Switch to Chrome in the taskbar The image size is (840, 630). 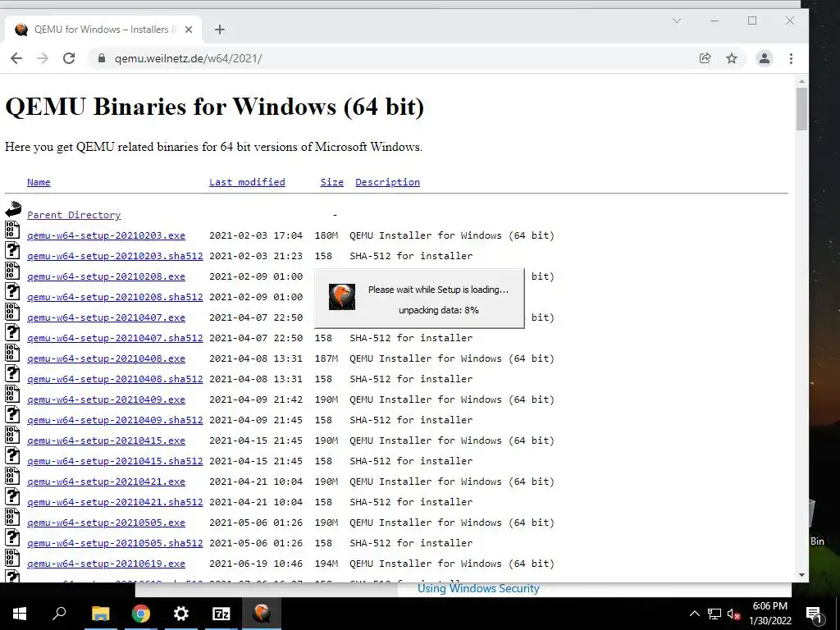pyautogui.click(x=141, y=614)
